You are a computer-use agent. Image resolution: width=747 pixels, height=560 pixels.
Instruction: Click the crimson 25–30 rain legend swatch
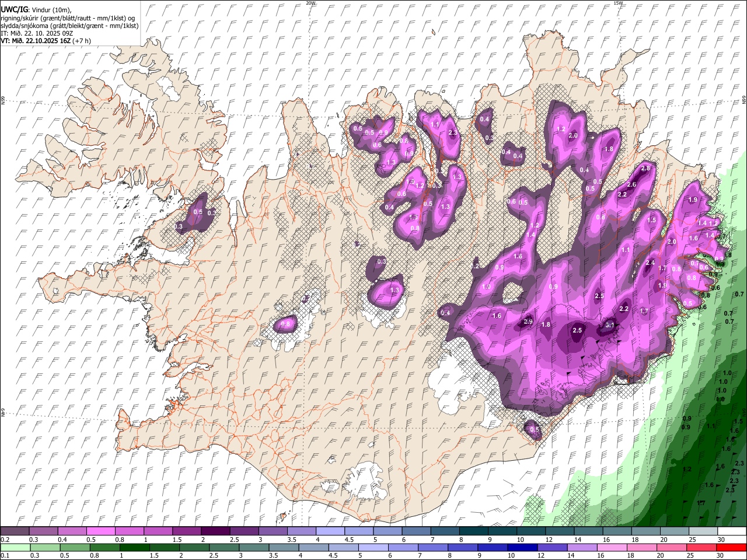701,548
